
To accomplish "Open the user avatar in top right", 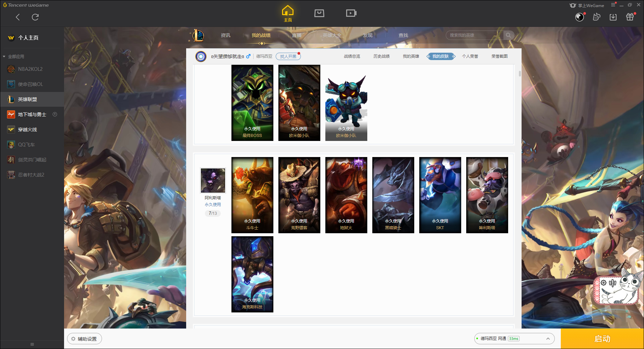I will [x=579, y=17].
